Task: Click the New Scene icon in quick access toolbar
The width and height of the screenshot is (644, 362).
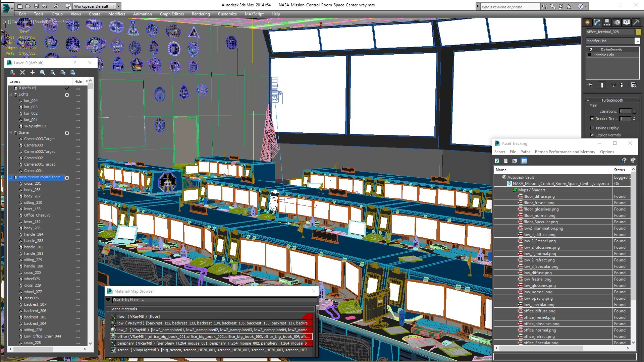Action: (20, 6)
